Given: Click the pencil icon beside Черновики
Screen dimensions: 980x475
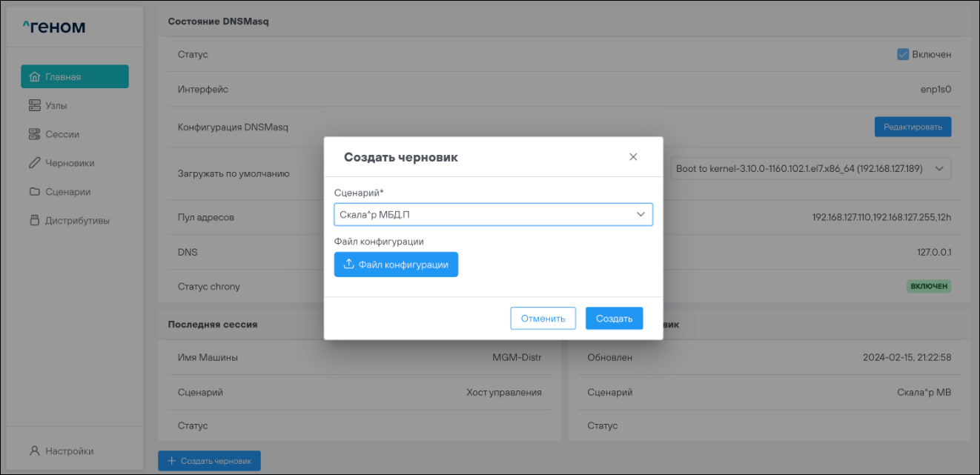Looking at the screenshot, I should pyautogui.click(x=34, y=163).
